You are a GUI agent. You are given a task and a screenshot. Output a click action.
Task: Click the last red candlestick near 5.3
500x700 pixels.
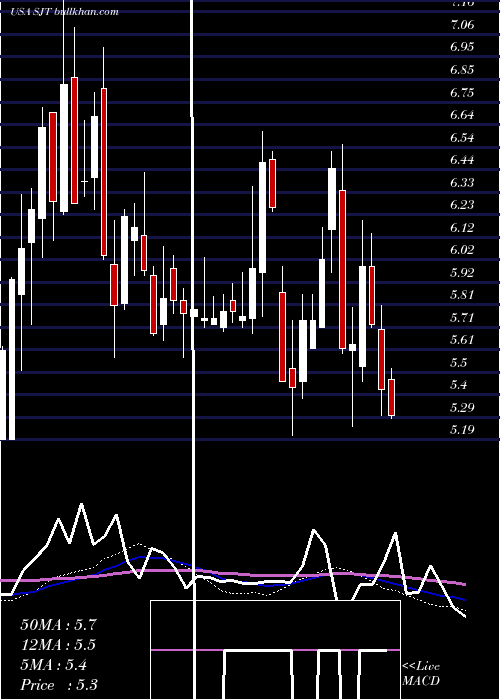tap(392, 397)
